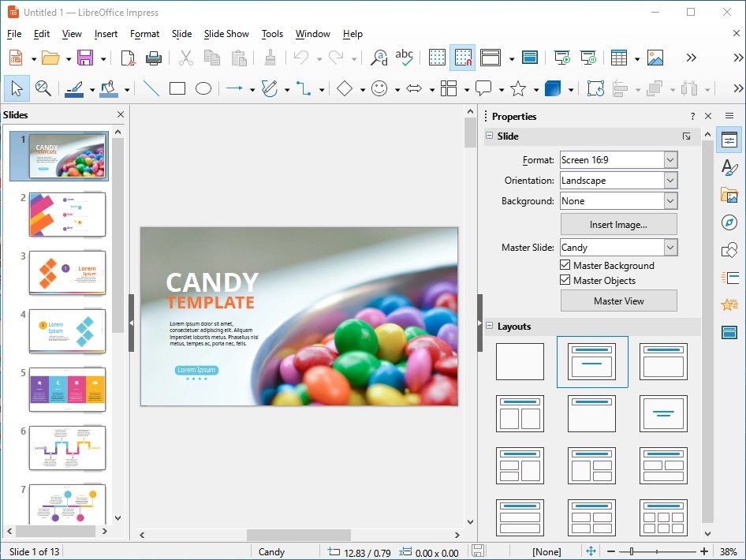Open the Slide Show menu
Screen dimensions: 746x560
click(x=226, y=34)
